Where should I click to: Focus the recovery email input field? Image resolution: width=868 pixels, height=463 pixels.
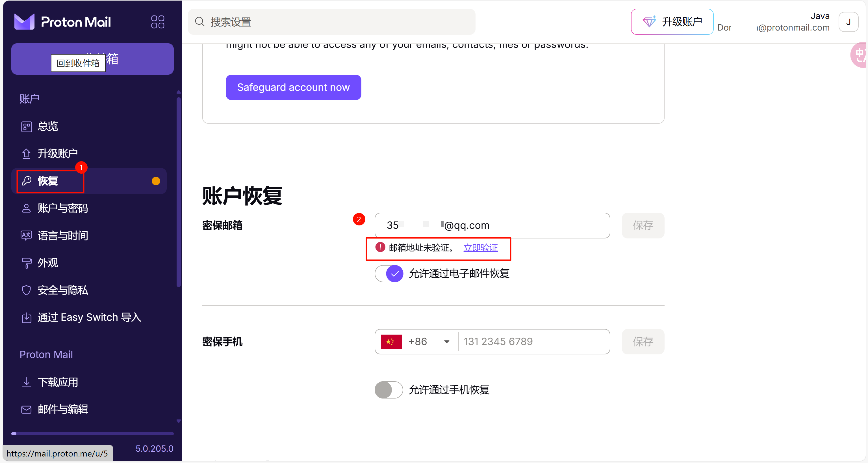(x=492, y=225)
